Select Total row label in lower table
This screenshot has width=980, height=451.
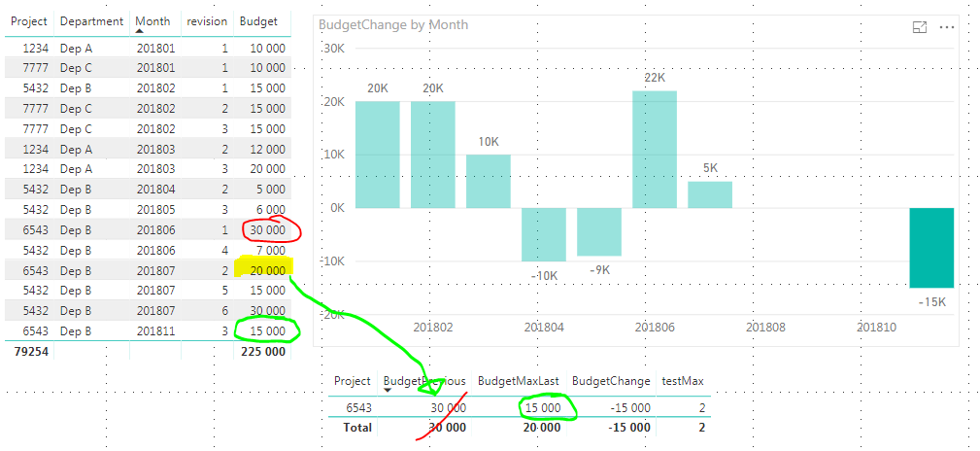[x=356, y=428]
